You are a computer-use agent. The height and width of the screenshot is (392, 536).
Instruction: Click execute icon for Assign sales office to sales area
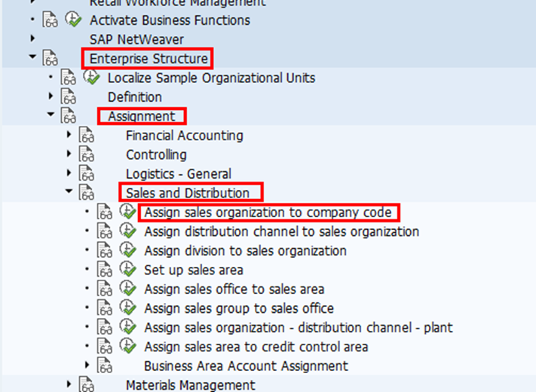coord(127,289)
